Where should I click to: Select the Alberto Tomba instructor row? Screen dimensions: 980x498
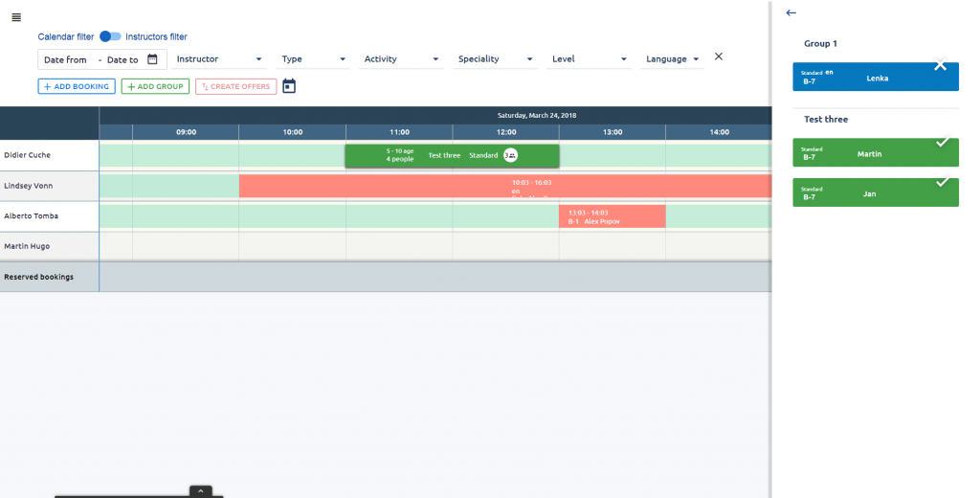50,215
